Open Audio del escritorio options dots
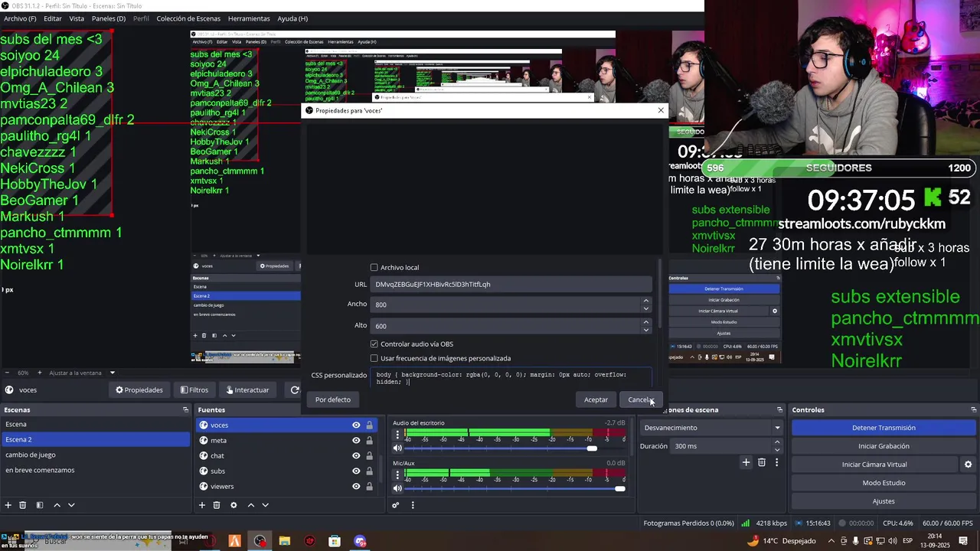This screenshot has height=551, width=980. [397, 435]
